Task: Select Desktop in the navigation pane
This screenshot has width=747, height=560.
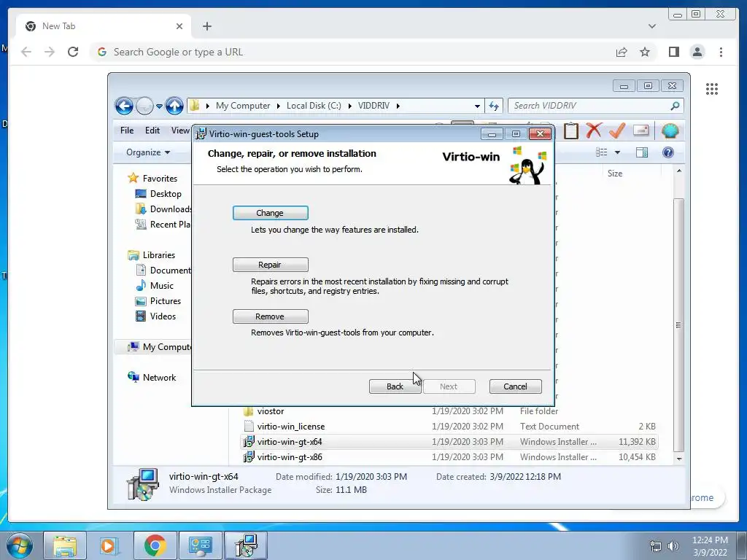Action: (158, 194)
